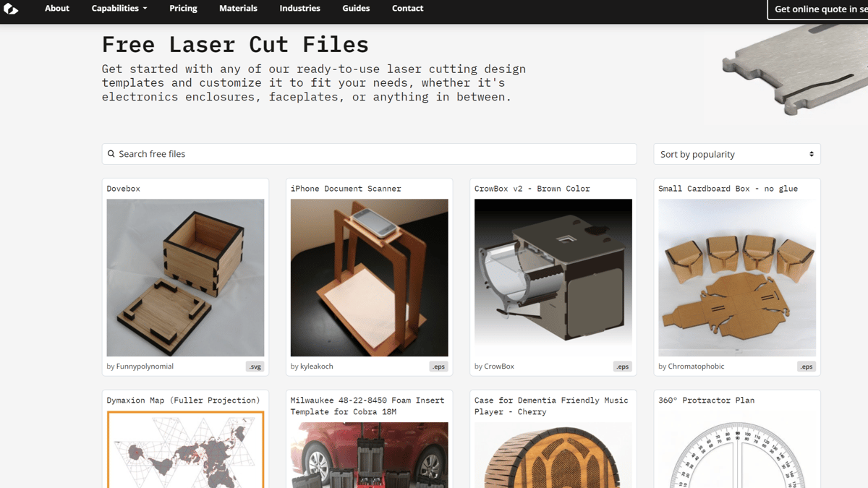Click the .svg badge on Dovebox
The width and height of the screenshot is (868, 488).
point(255,367)
